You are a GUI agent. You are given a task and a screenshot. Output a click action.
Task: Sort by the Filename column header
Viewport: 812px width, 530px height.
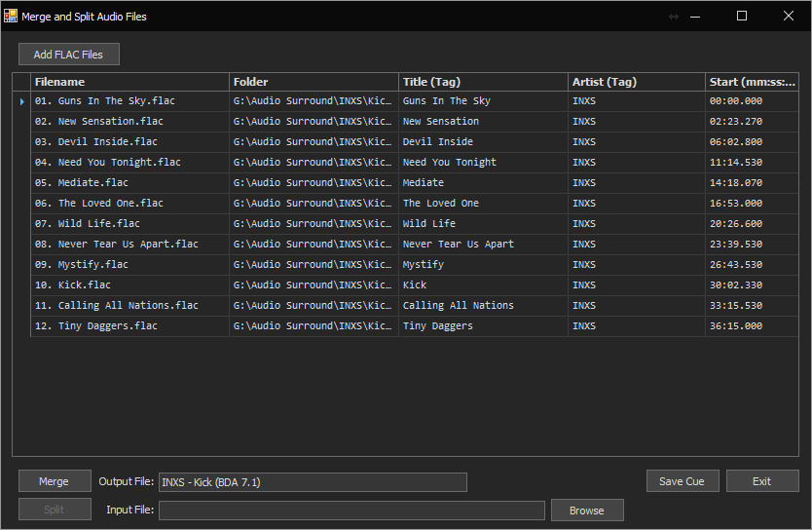tap(129, 82)
